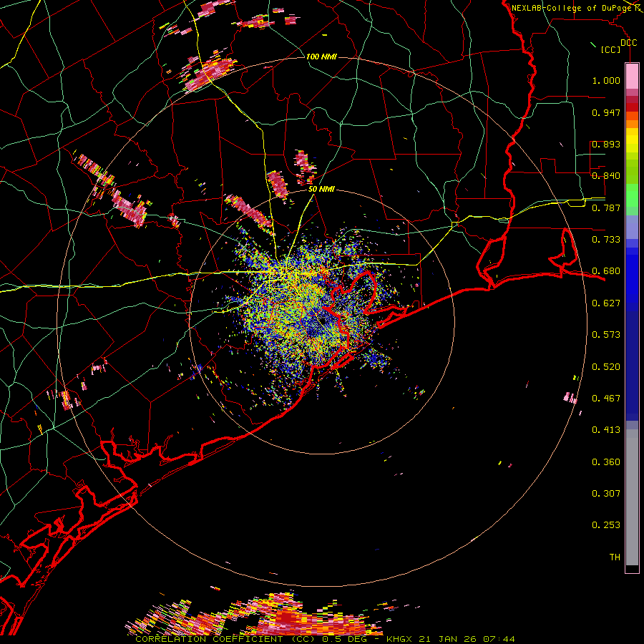Screen dimensions: 644x644
Task: Click the 0.627 scale value
Action: coord(606,303)
